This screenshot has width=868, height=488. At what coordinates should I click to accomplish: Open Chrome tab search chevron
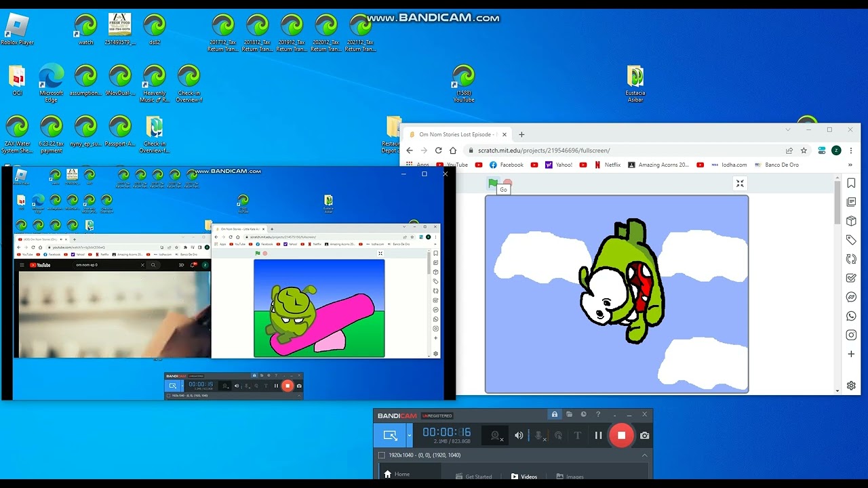788,129
